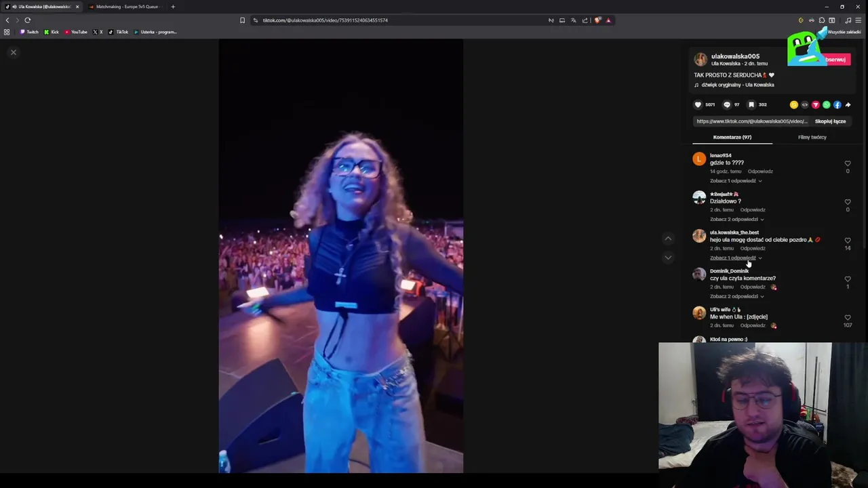Viewport: 868px width, 488px height.
Task: Expand replies under ula.kowalska_the.best comment
Action: [736, 258]
